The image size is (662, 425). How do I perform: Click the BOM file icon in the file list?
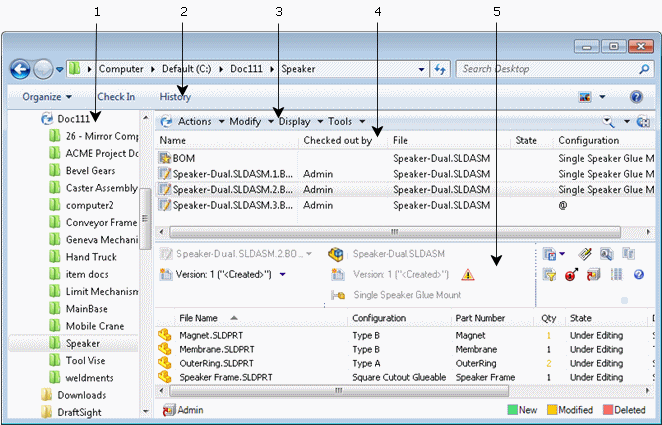tap(165, 158)
